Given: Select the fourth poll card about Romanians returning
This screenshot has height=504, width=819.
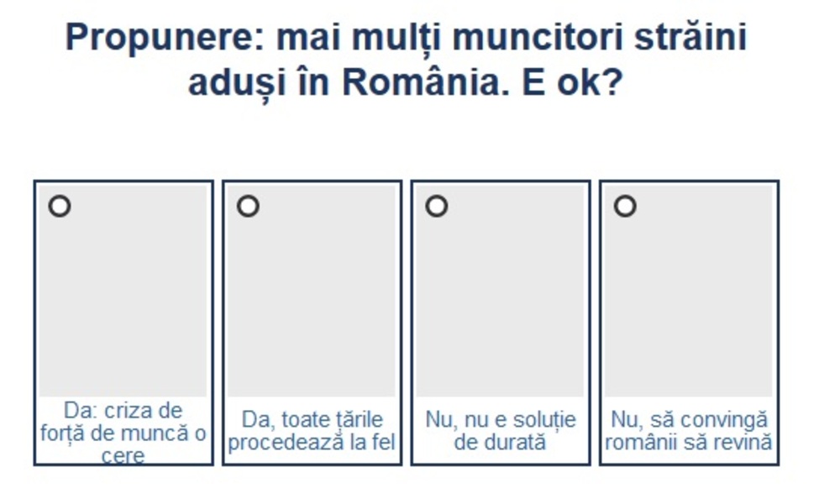Looking at the screenshot, I should coord(689,323).
